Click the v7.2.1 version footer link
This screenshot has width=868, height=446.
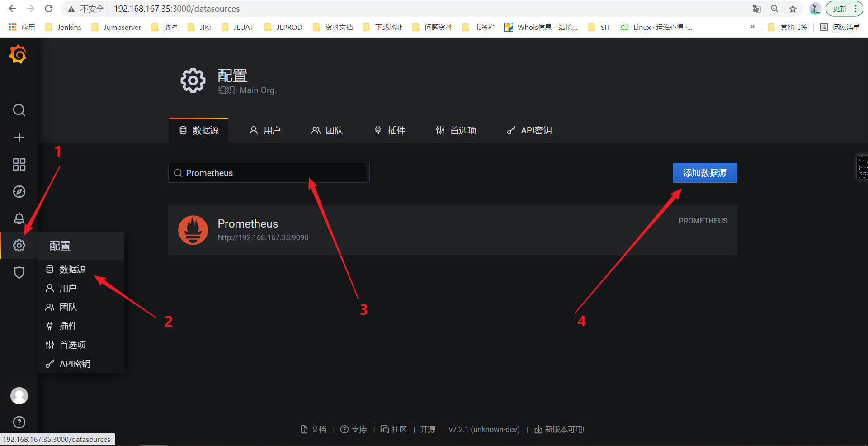pyautogui.click(x=484, y=429)
